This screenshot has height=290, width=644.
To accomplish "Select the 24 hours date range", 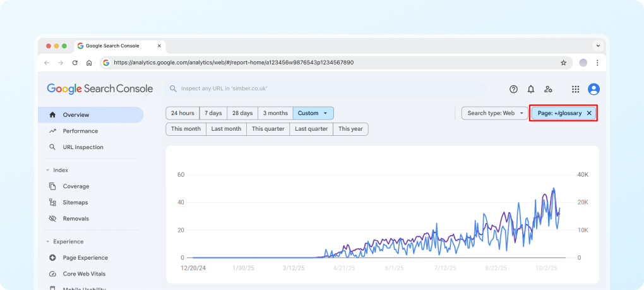I will coord(182,113).
